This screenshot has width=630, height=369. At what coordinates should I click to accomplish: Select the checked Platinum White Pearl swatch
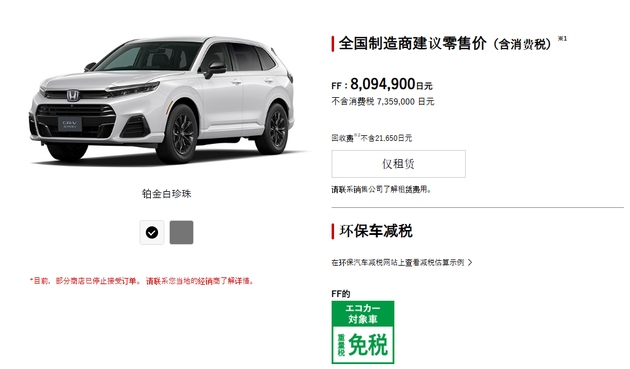(152, 232)
